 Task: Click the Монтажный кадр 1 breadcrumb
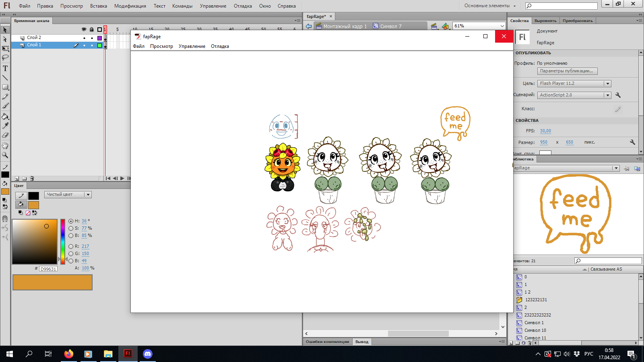341,27
